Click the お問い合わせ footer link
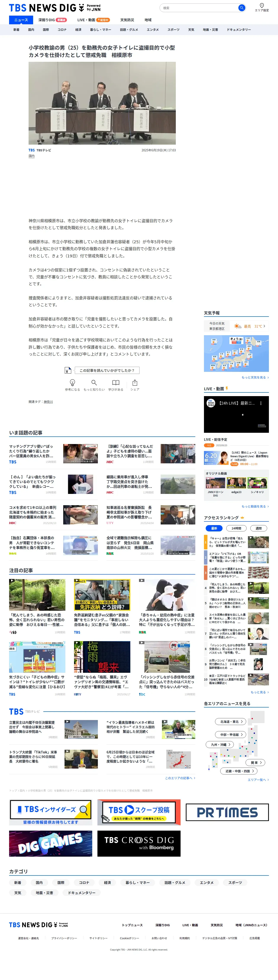The image size is (278, 980). [159, 938]
